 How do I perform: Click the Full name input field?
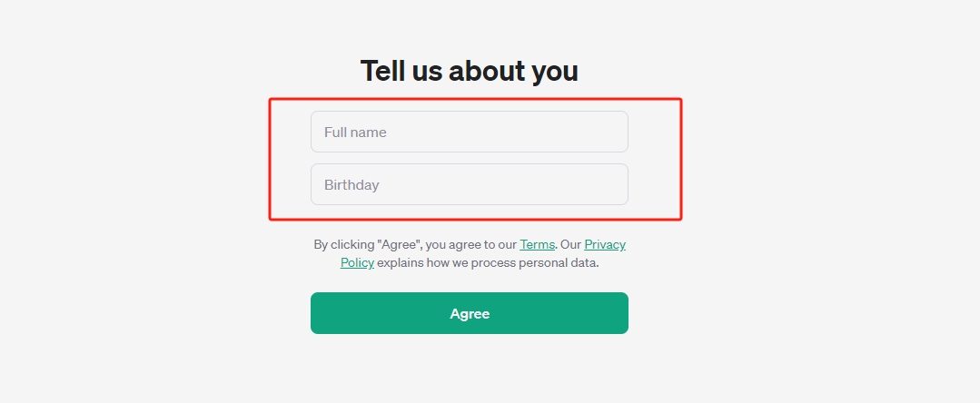469,132
